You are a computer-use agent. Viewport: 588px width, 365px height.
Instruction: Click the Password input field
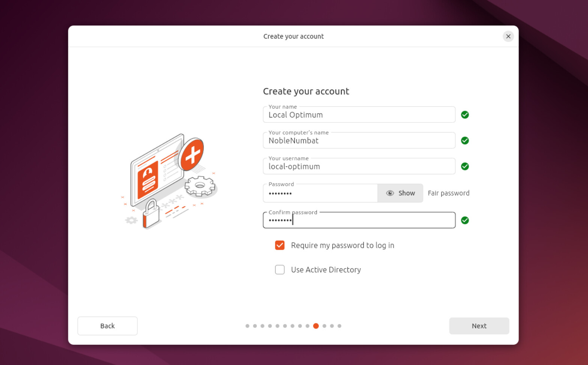[319, 193]
